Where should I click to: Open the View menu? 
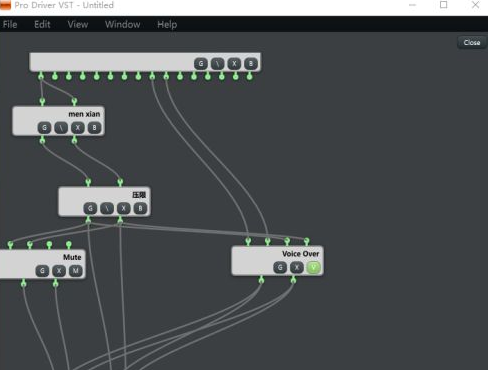[78, 24]
